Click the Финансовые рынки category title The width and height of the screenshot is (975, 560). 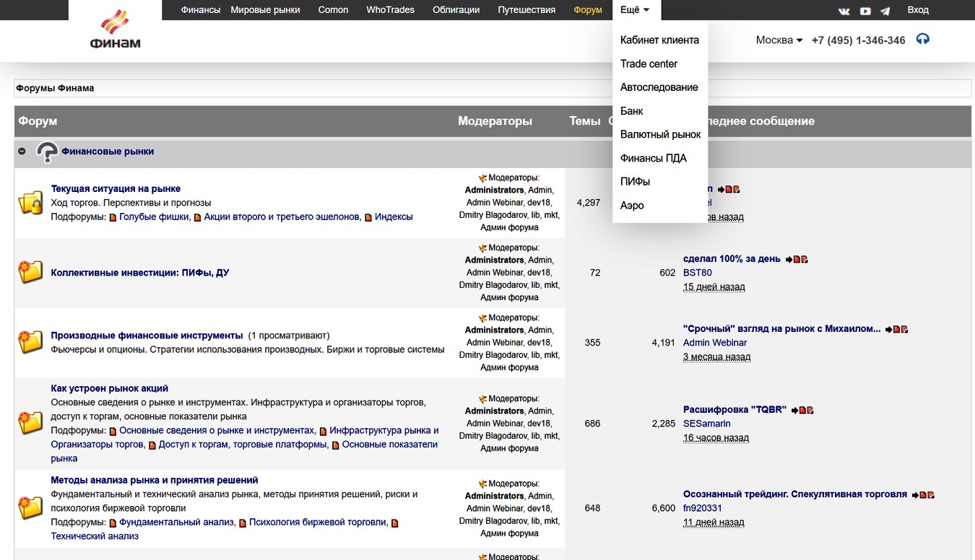coord(108,152)
